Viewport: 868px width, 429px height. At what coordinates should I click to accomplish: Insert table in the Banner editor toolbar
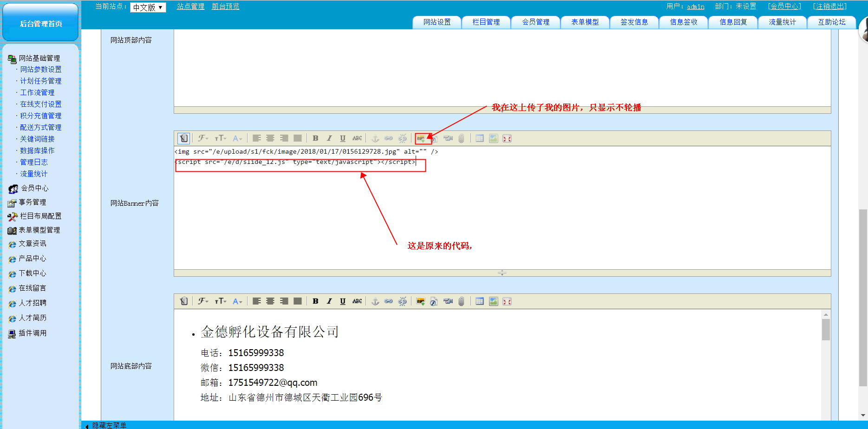[480, 138]
